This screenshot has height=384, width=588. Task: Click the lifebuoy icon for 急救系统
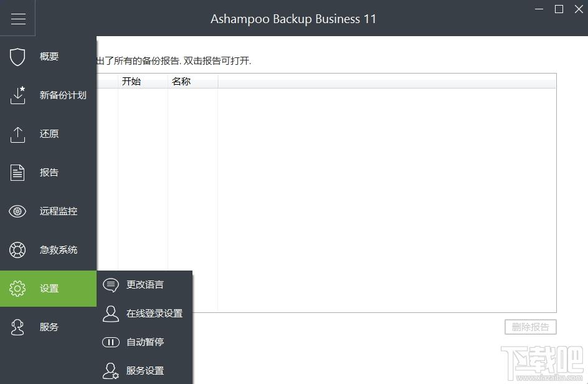(x=17, y=250)
